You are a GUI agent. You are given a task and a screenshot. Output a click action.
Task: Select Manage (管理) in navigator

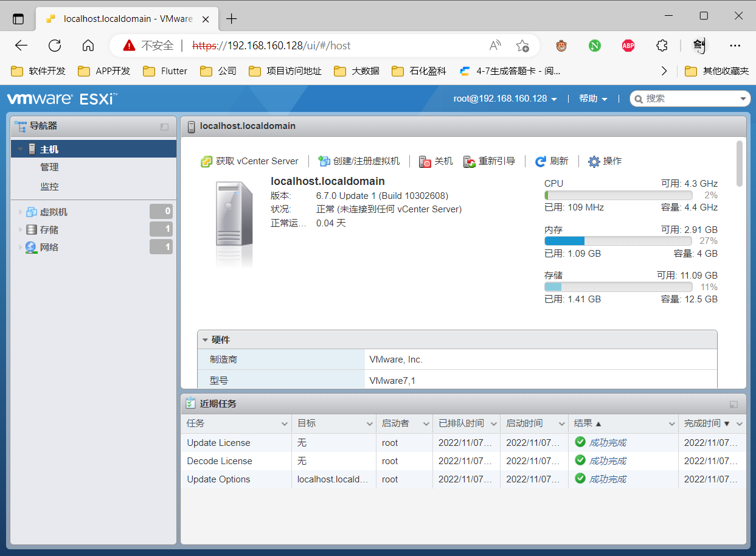[49, 167]
